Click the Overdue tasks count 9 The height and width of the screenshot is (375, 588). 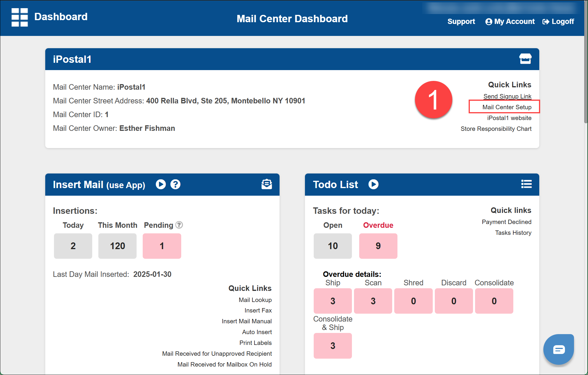378,246
